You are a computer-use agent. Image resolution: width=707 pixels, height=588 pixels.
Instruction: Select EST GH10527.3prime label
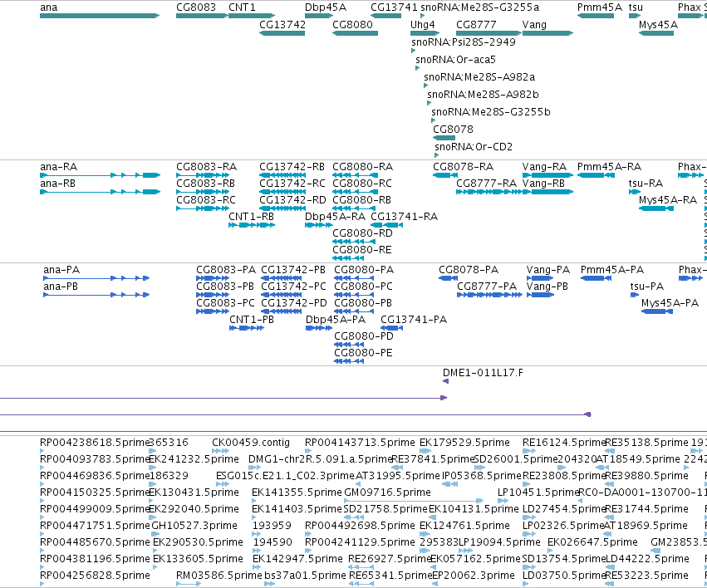194,526
